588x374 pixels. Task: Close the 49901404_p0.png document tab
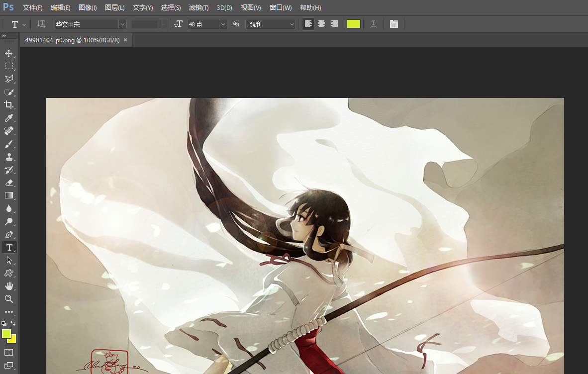point(125,40)
